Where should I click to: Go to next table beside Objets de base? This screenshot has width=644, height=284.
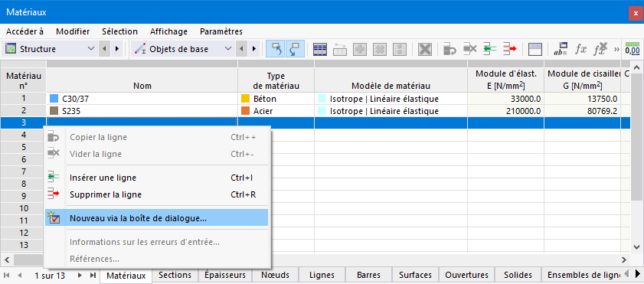[253, 49]
